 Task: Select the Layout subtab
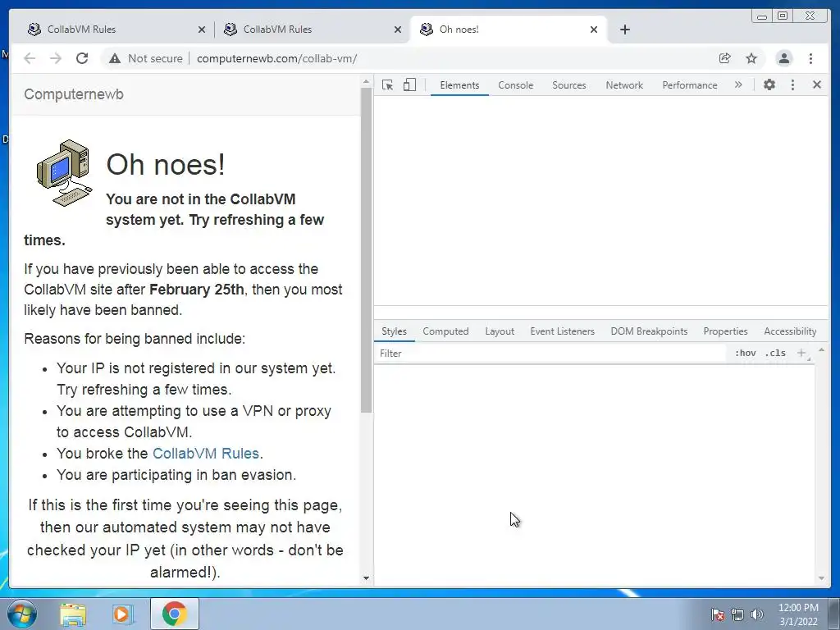tap(500, 331)
